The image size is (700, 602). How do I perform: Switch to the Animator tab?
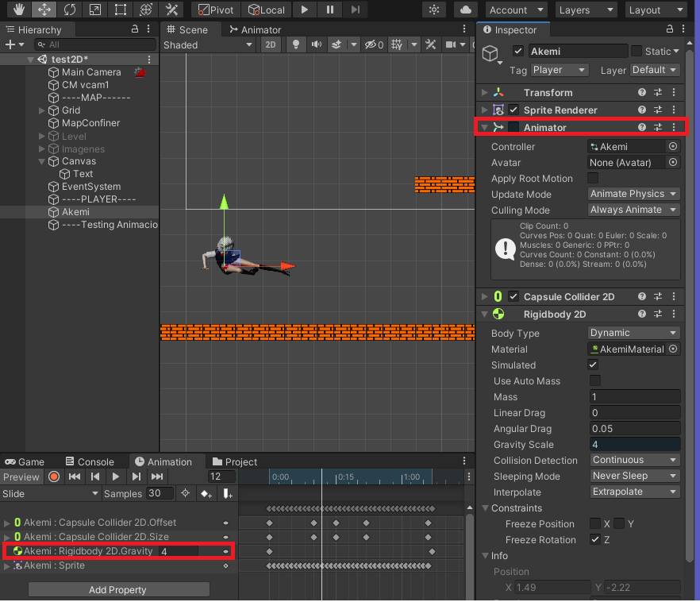(x=255, y=29)
